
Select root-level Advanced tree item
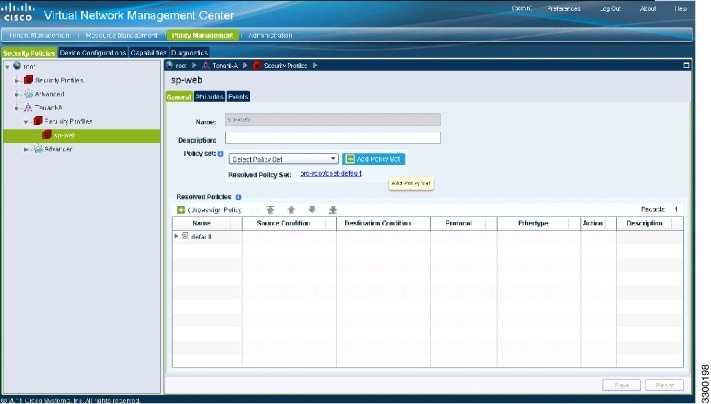tap(49, 94)
